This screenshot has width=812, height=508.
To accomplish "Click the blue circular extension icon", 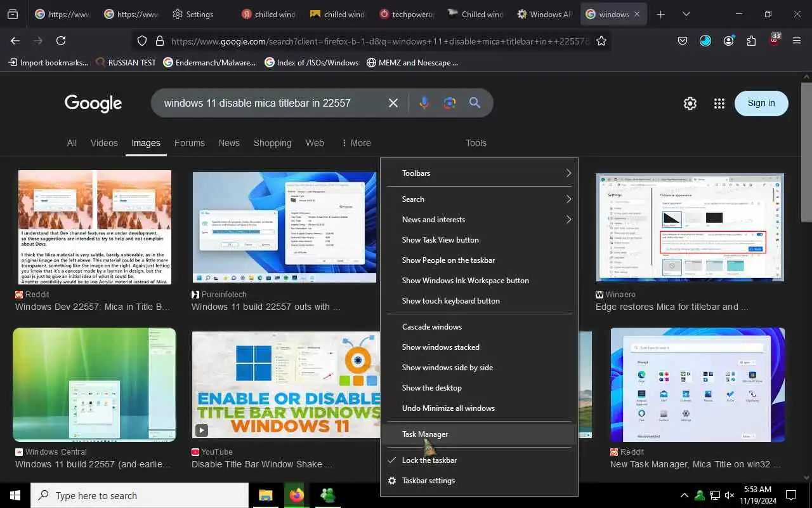I will pyautogui.click(x=705, y=41).
